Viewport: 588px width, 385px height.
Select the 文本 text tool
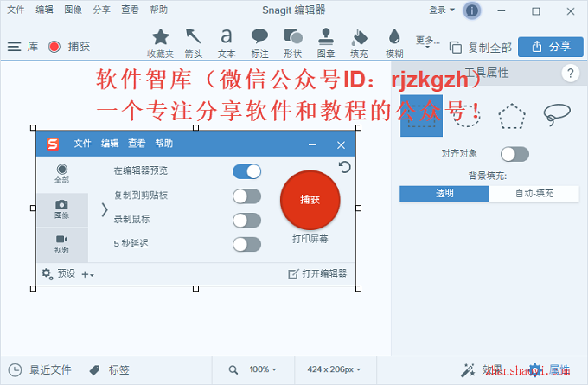(x=227, y=43)
